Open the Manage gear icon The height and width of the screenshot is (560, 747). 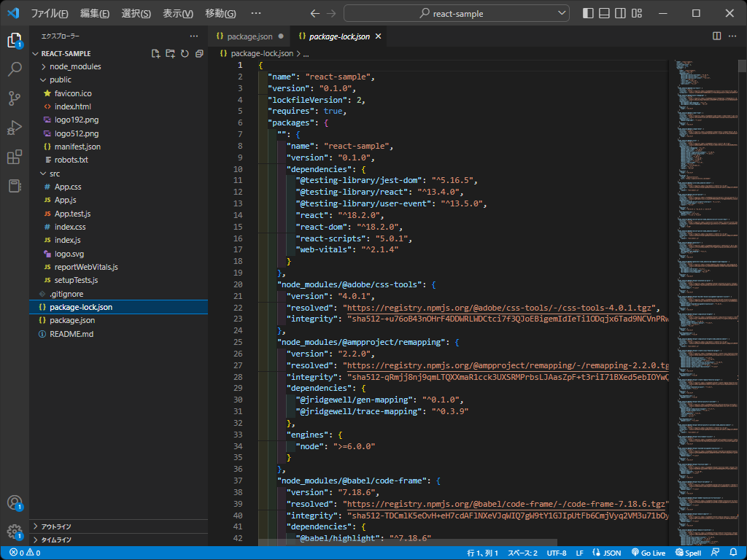click(15, 532)
